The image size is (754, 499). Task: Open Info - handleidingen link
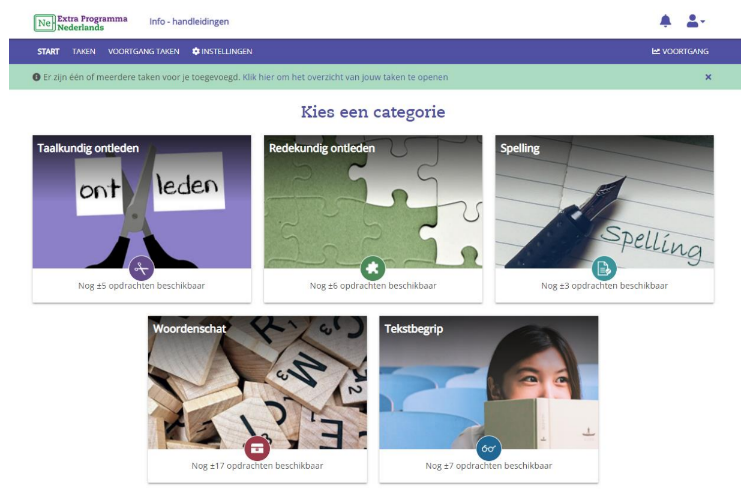(x=189, y=22)
